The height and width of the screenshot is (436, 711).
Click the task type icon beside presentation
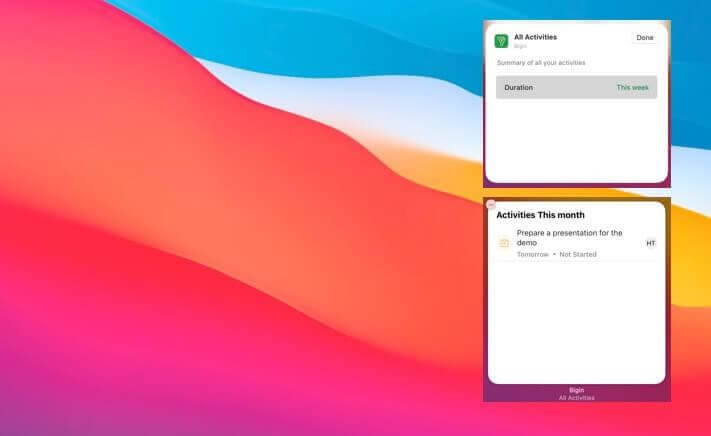click(504, 243)
